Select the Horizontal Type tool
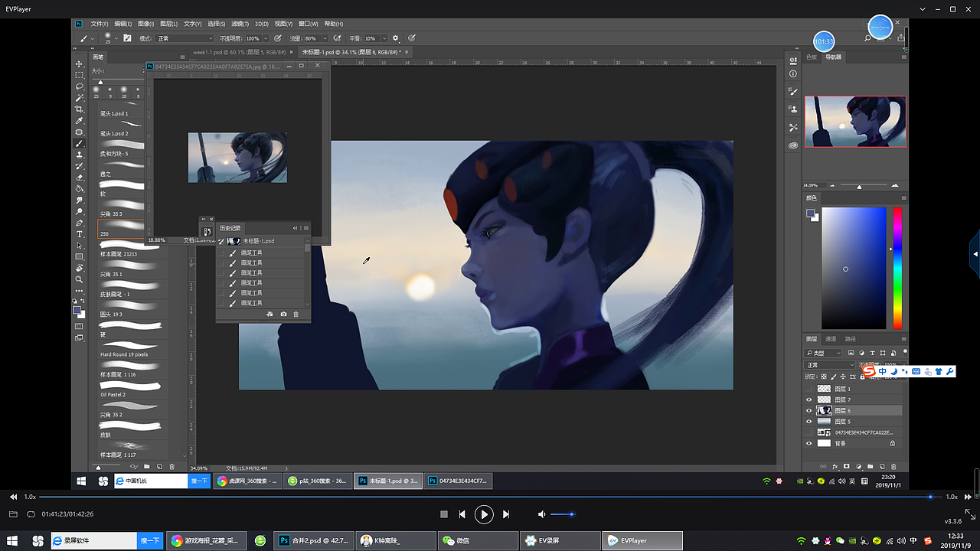This screenshot has height=551, width=980. (80, 234)
